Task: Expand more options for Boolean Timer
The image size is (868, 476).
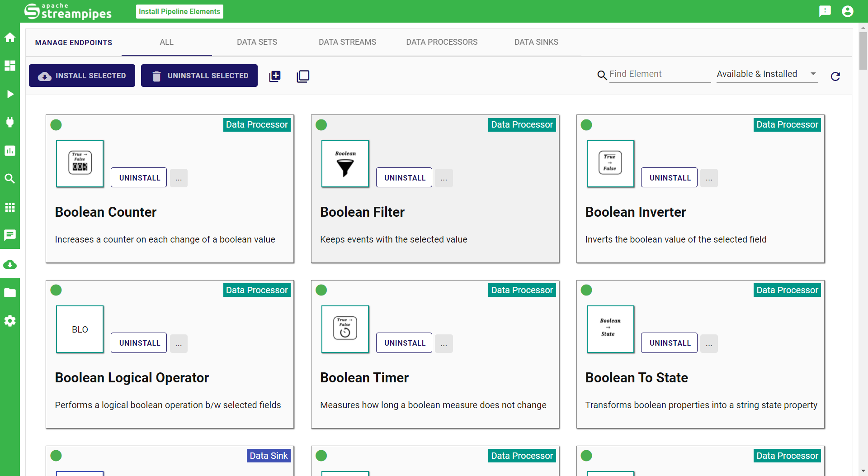Action: 444,343
